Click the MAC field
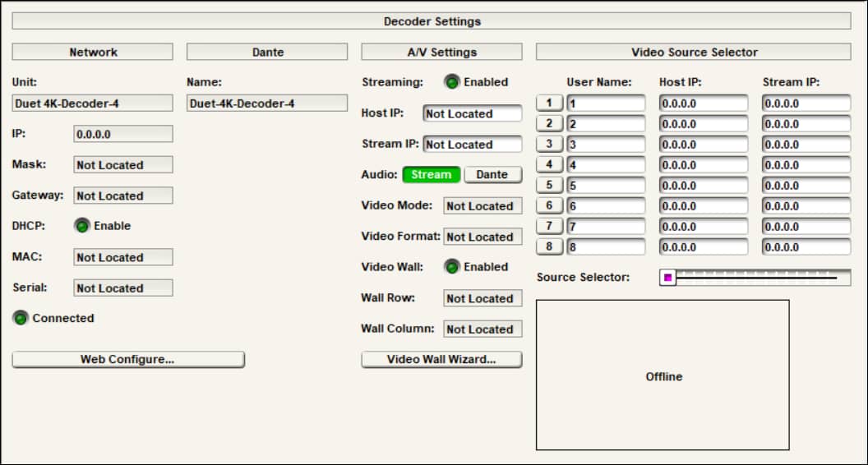Viewport: 868px width, 465px height. (123, 257)
